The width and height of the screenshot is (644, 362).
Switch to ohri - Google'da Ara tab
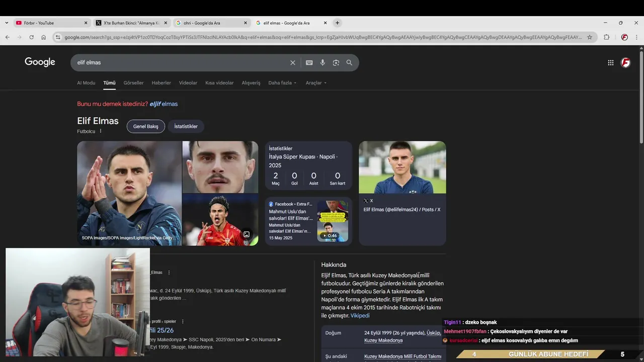coord(211,23)
